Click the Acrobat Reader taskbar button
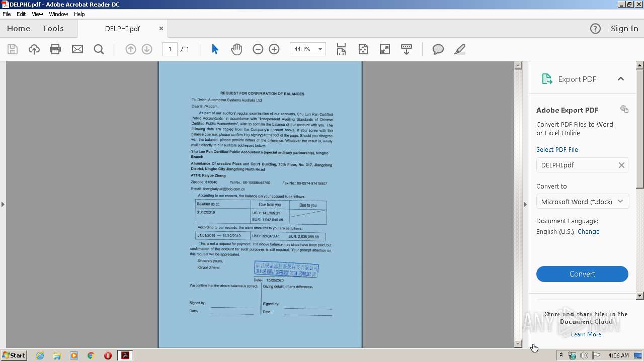The image size is (644, 362). (x=125, y=355)
